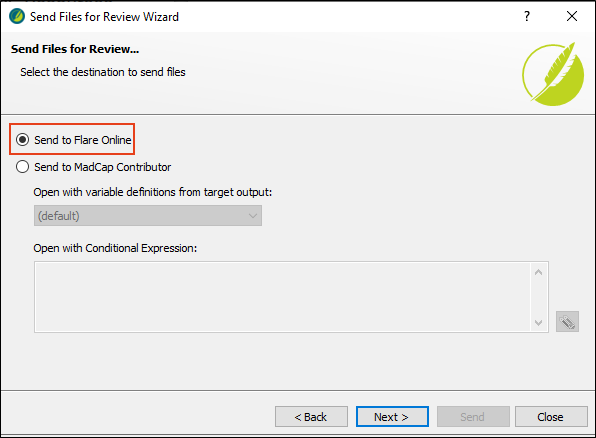The height and width of the screenshot is (438, 596).
Task: Click the Send to MadCap Contributor label text
Action: [103, 167]
